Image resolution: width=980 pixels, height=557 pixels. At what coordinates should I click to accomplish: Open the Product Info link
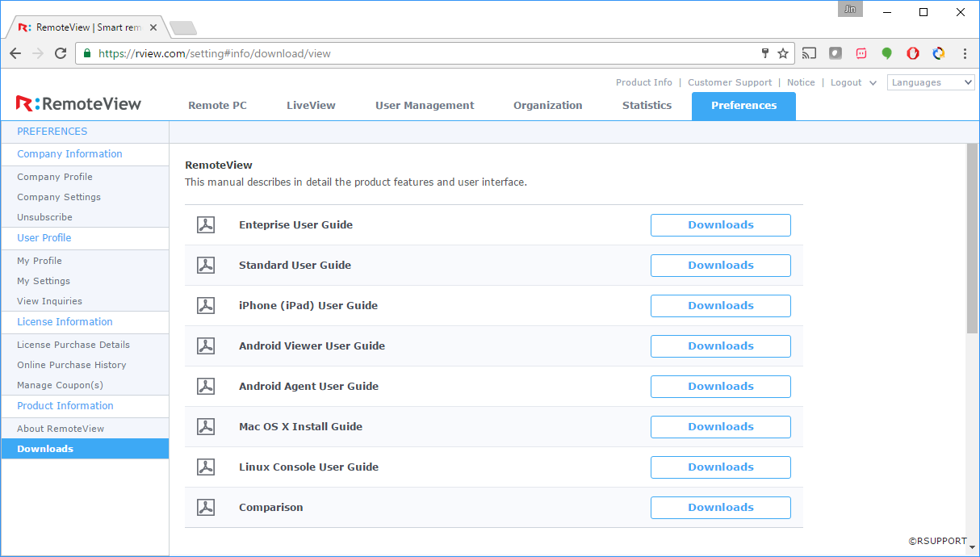point(643,82)
